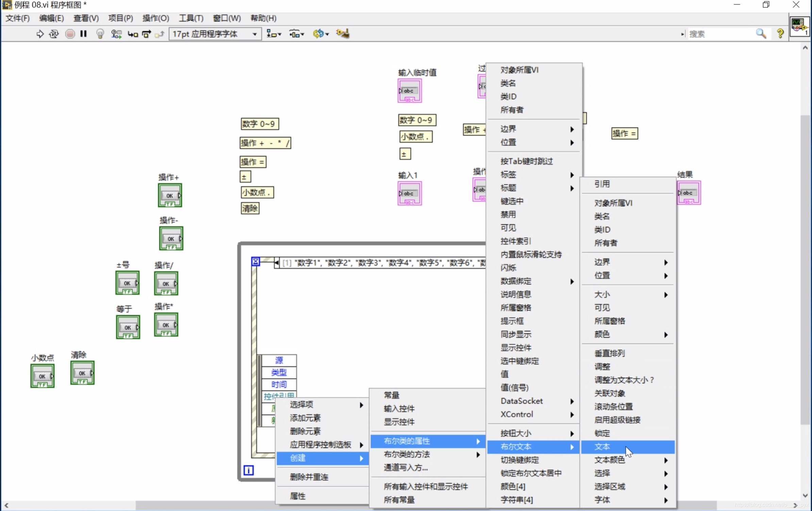Select the 输入临时值 string terminal
Image resolution: width=812 pixels, height=511 pixels.
coord(410,91)
